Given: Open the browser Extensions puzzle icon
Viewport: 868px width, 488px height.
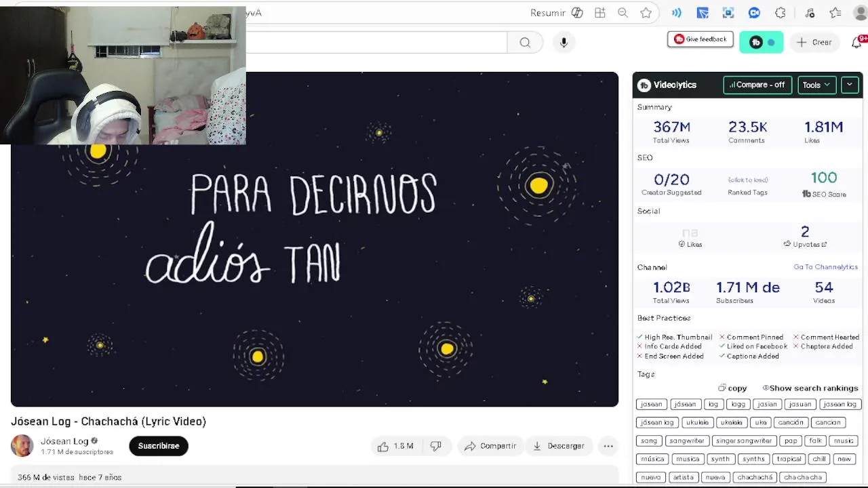Looking at the screenshot, I should pos(781,13).
